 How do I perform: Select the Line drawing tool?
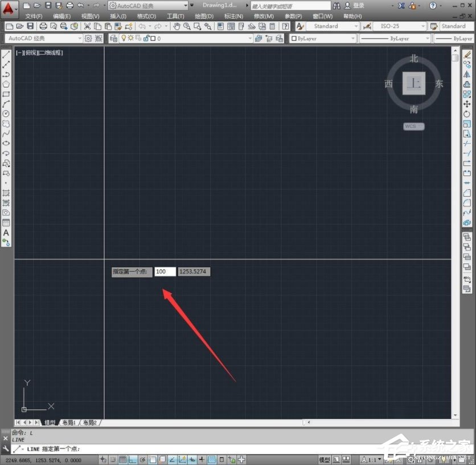[6, 55]
